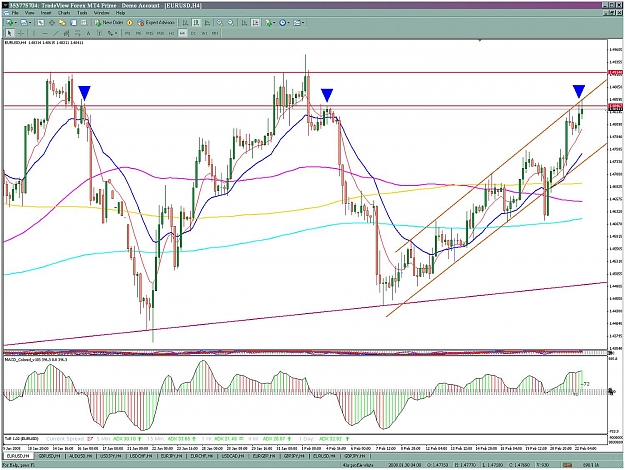Zoom in on the chart

[x=220, y=23]
